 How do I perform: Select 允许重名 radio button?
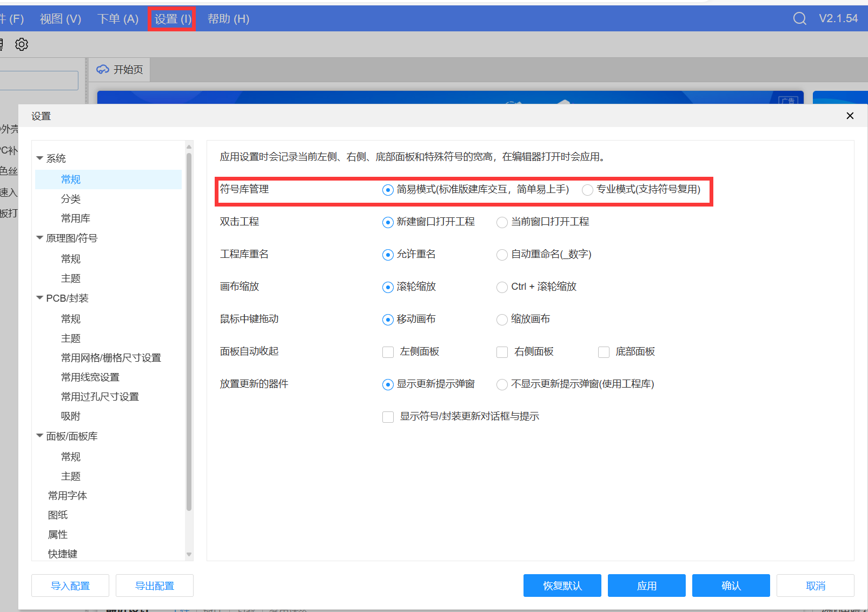(x=388, y=255)
